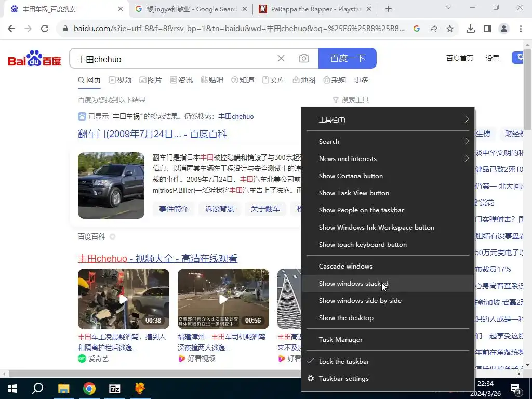Switch to the 图片 search tab
532x399 pixels.
coord(151,80)
